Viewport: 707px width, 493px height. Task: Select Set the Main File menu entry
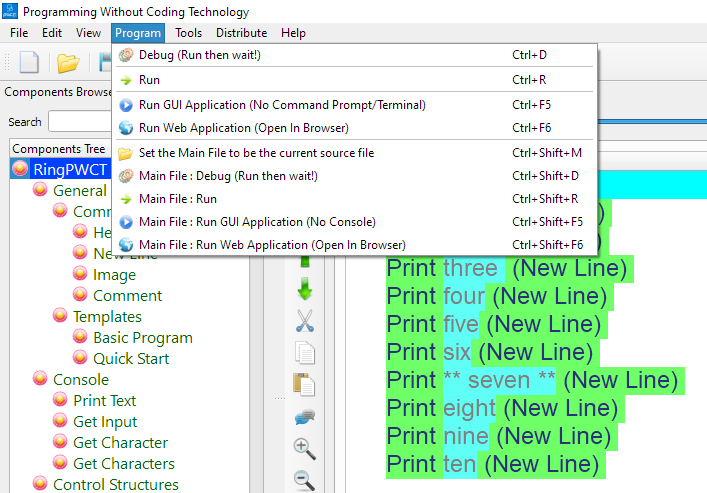point(256,153)
